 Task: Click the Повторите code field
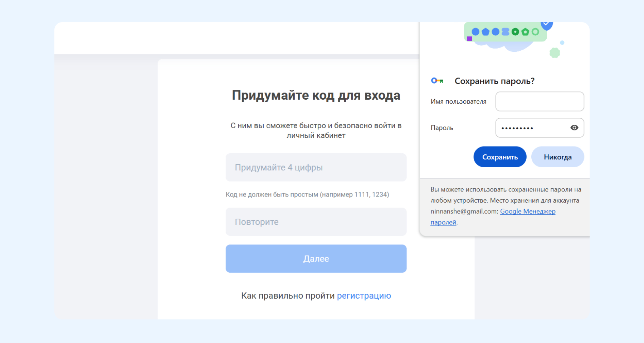pos(316,222)
